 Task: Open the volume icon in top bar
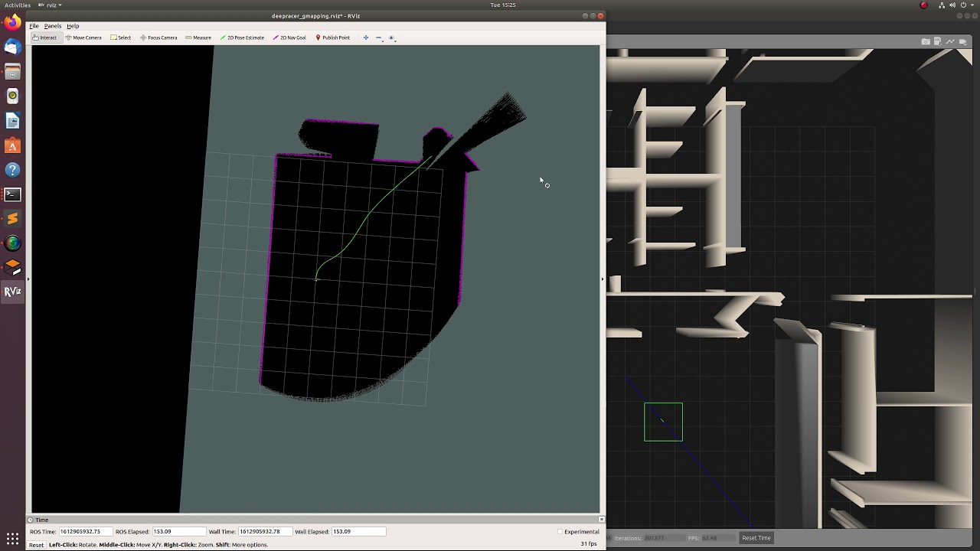pos(951,5)
